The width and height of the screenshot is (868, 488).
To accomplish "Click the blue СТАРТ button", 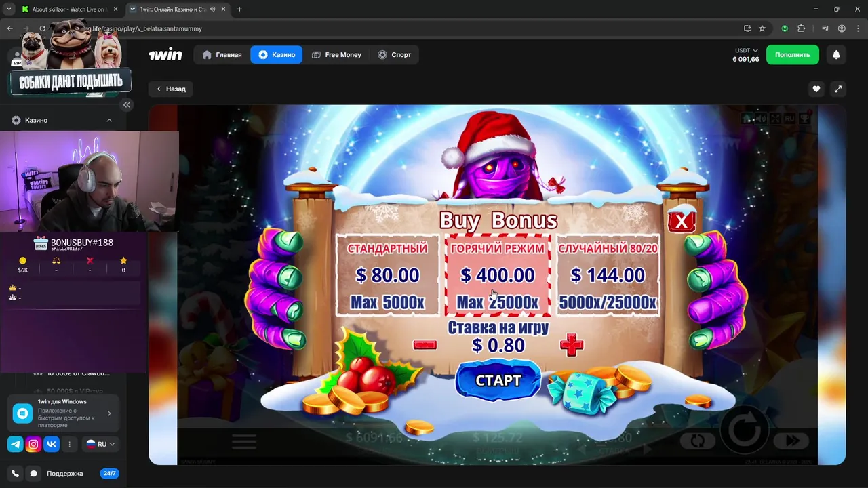I will coord(498,380).
